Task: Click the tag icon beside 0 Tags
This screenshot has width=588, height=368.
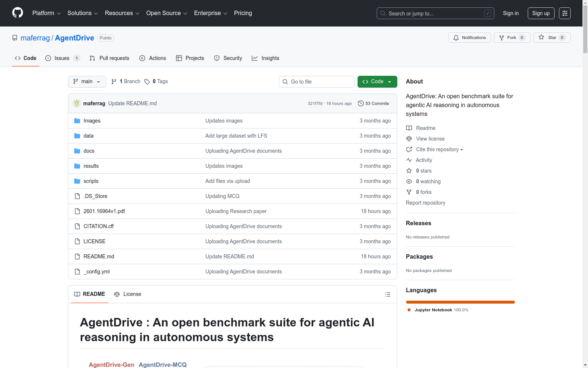Action: tap(147, 82)
